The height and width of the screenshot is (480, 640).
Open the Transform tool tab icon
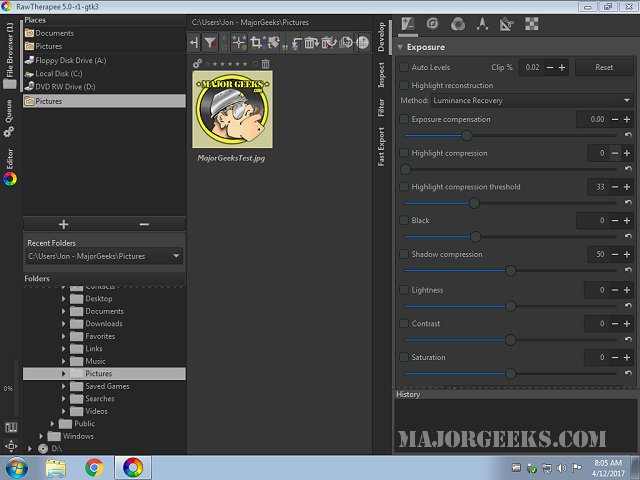[507, 24]
